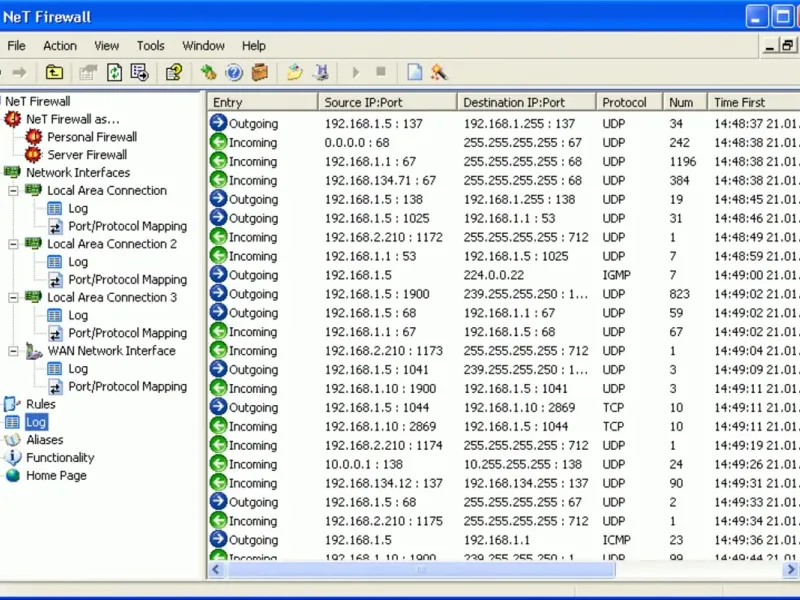Select the Network Interfaces tree node

coord(78,172)
